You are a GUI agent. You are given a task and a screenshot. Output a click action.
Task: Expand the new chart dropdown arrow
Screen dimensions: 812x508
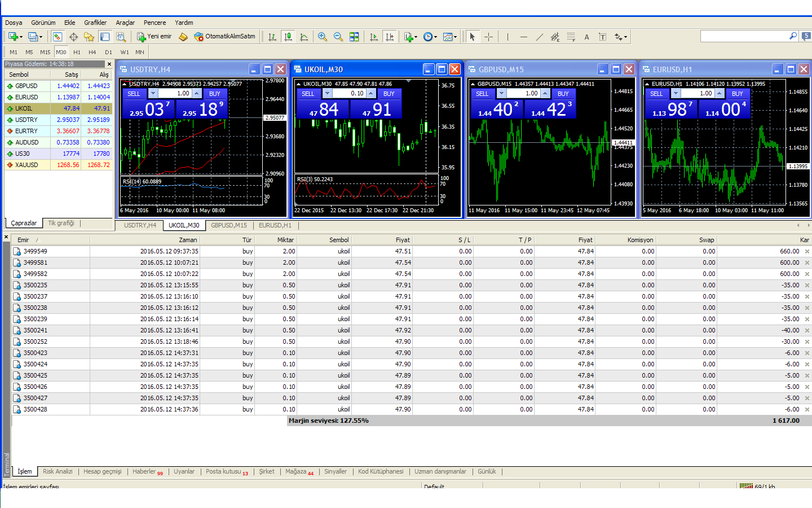21,37
